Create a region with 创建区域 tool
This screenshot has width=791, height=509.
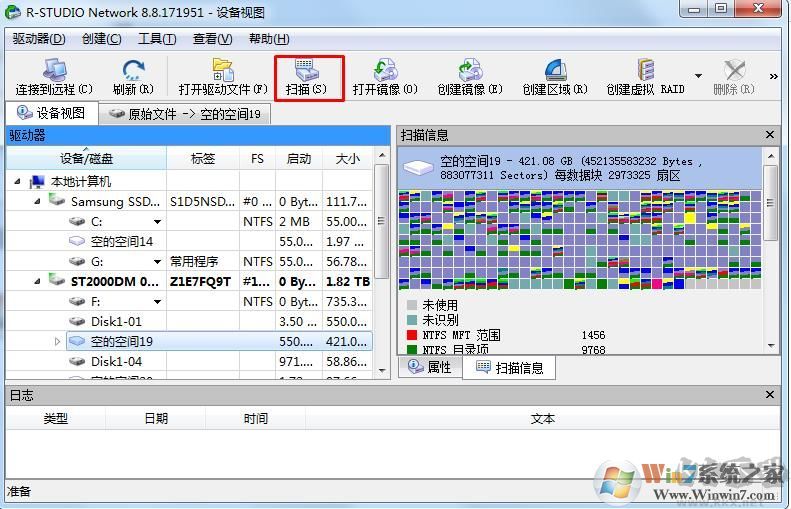point(555,77)
